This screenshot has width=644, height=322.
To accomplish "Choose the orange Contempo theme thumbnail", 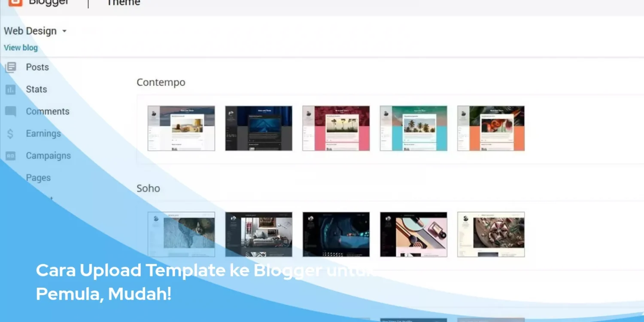I will 491,128.
